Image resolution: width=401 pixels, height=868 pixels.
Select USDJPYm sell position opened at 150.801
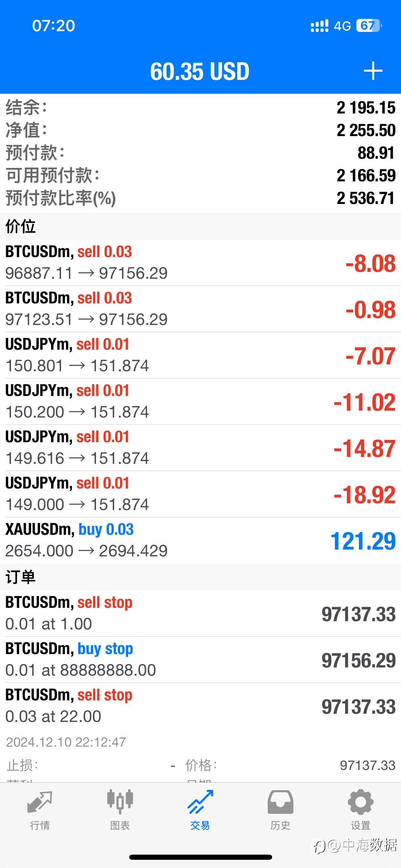(x=200, y=355)
